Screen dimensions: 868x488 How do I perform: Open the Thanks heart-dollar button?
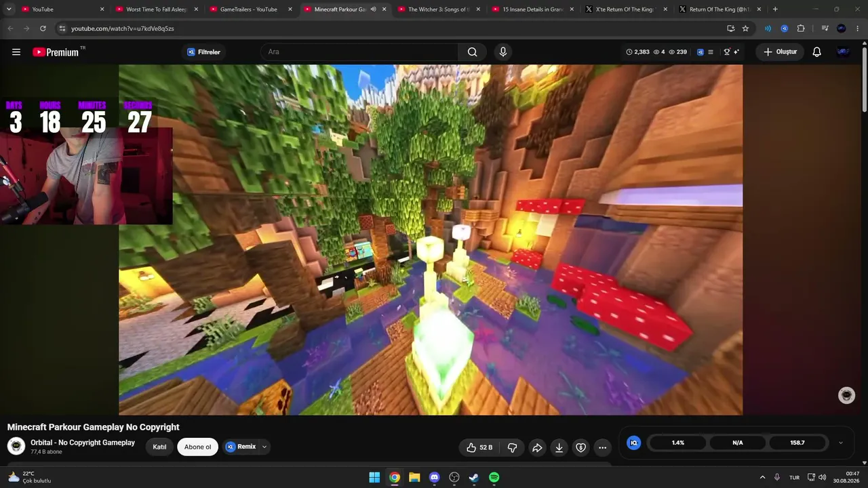click(580, 447)
